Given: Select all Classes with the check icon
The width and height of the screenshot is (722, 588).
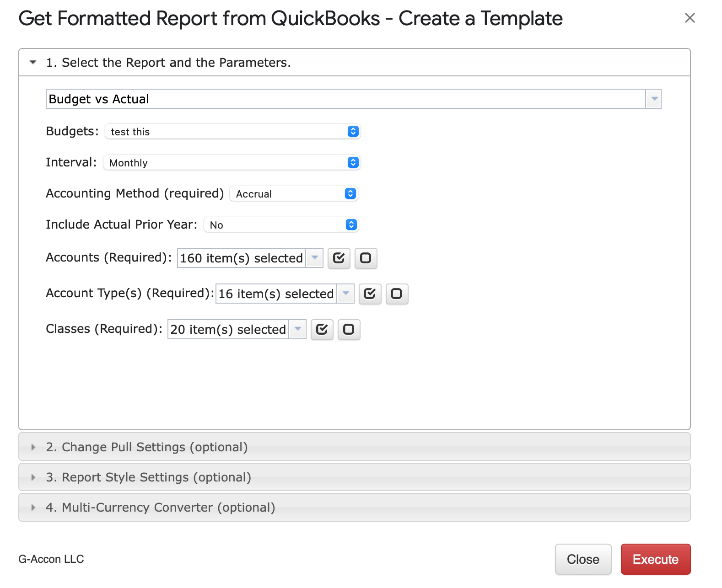Looking at the screenshot, I should [x=322, y=330].
